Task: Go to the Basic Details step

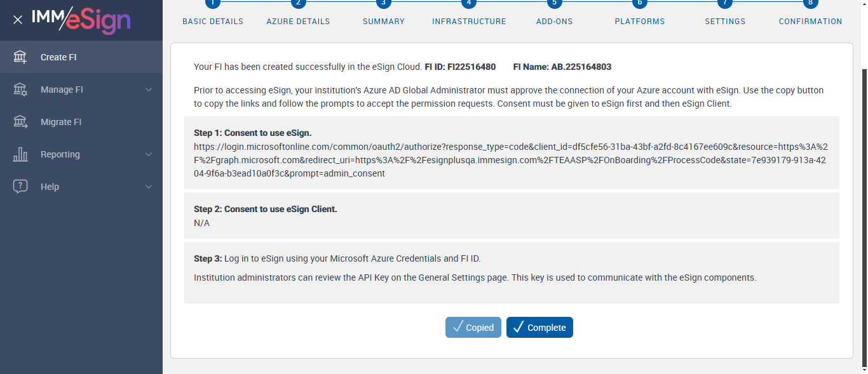Action: [x=213, y=22]
